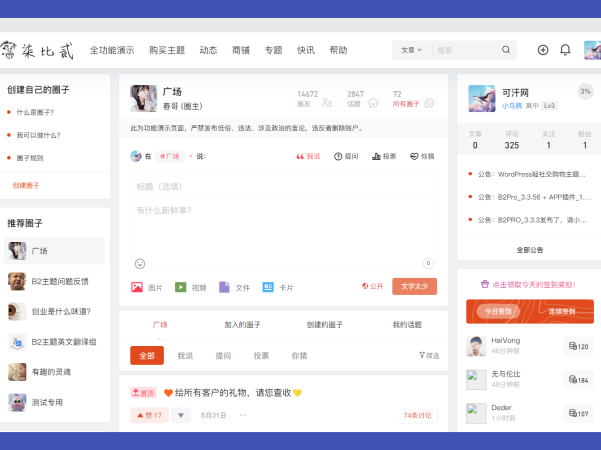The width and height of the screenshot is (601, 450).
Task: Switch to 我的话题 tab
Action: pos(407,325)
